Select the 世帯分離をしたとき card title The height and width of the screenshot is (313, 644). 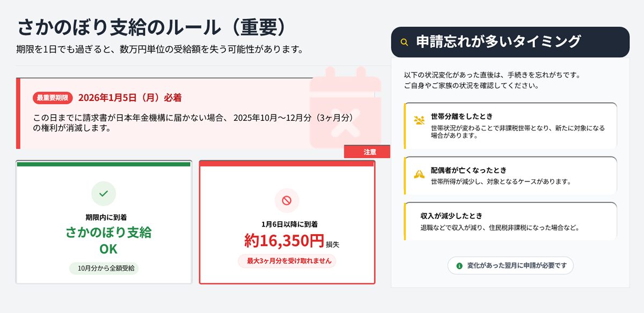tap(462, 117)
